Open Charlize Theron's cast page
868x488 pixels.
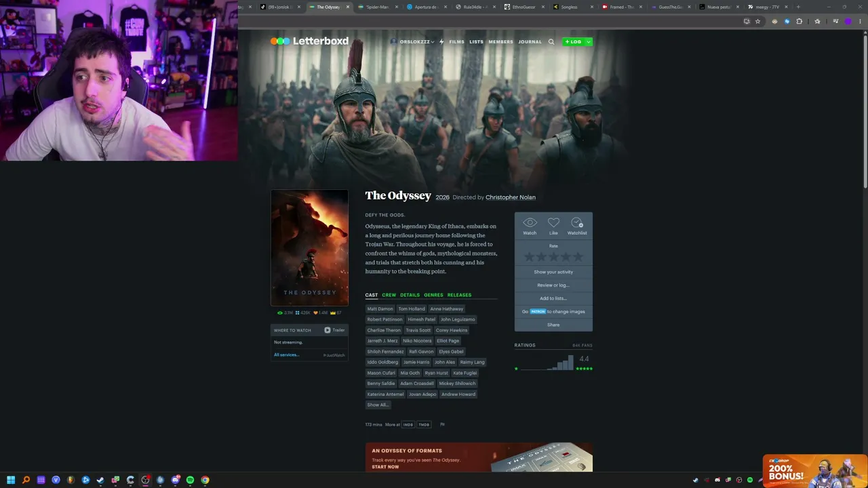tap(384, 330)
